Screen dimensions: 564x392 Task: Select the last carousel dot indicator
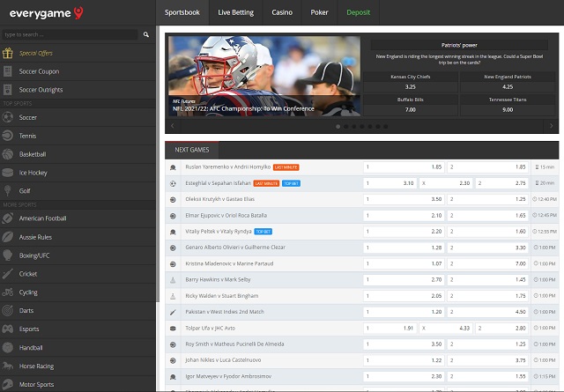coord(386,127)
